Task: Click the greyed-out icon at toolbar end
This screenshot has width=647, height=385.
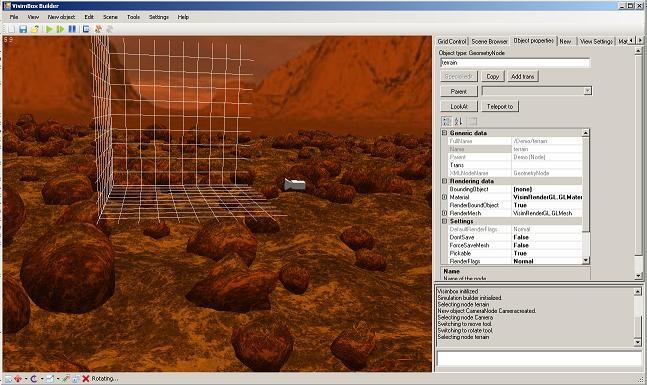Action: click(x=110, y=29)
